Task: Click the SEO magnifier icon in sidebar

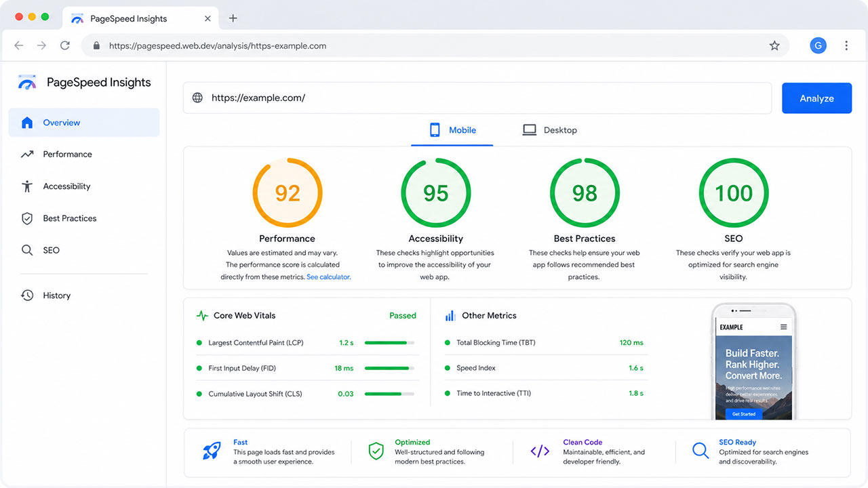Action: click(27, 250)
